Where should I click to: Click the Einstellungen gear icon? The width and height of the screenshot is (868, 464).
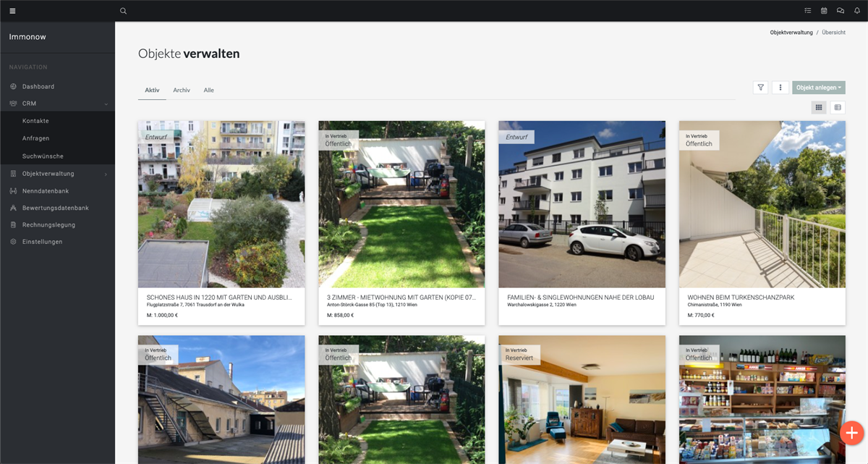tap(13, 242)
